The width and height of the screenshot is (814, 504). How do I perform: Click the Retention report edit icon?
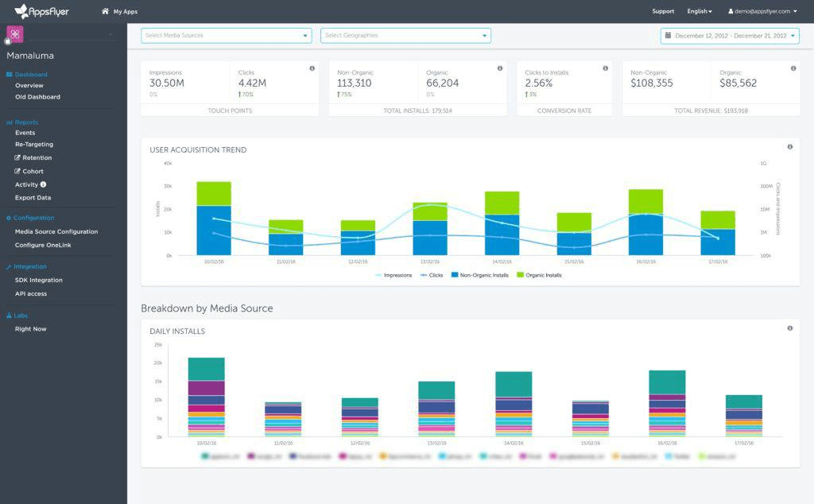tap(18, 157)
